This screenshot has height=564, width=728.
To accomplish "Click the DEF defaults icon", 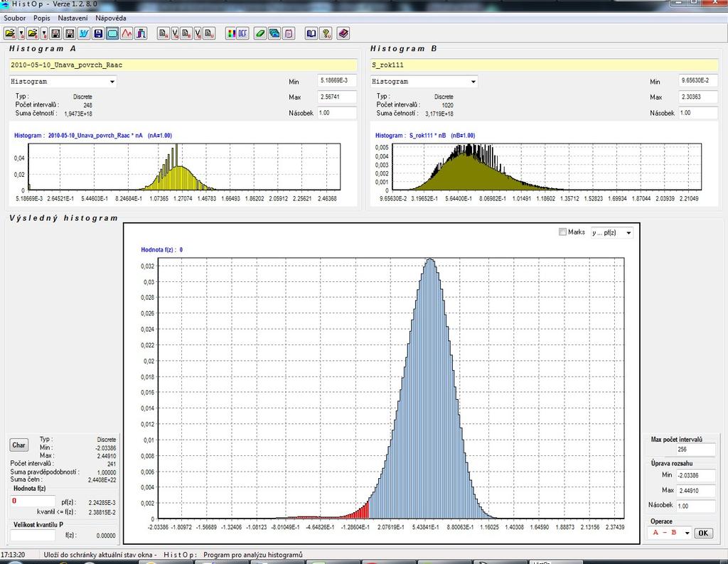I will point(243,33).
